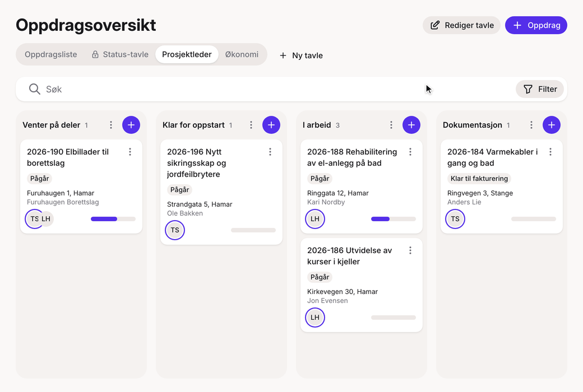Image resolution: width=583 pixels, height=392 pixels.
Task: Click TS avatar on 2026-190 card
Action: point(33,219)
